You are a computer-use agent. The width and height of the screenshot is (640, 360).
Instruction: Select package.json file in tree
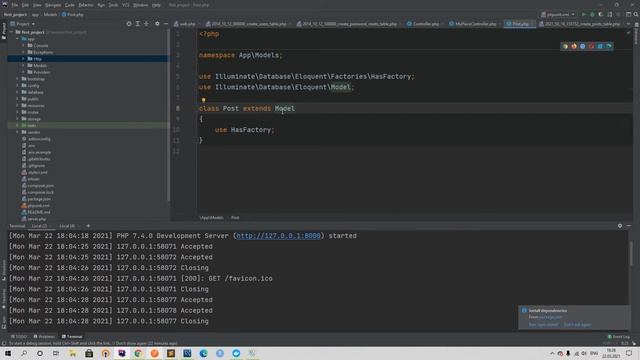(x=36, y=199)
